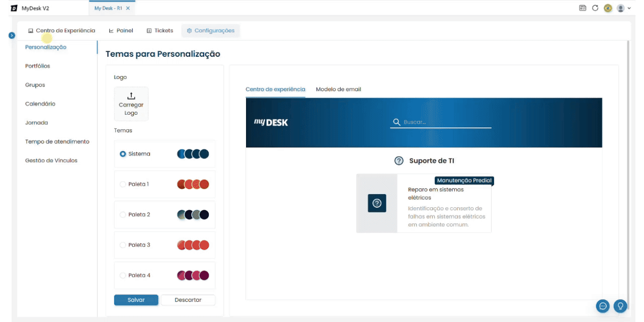Viewport: 644px width, 322px height.
Task: Click the question mark icon on service card
Action: coord(377,203)
